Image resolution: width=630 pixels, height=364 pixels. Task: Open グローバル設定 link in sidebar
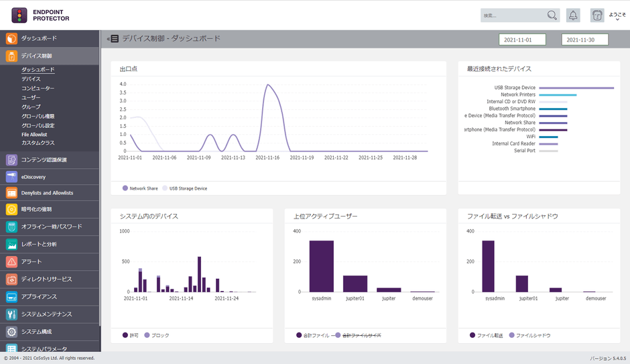38,125
